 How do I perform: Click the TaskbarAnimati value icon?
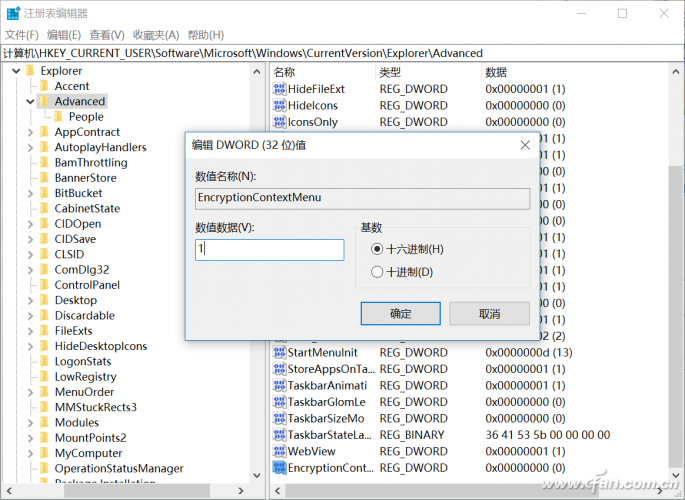coord(279,386)
